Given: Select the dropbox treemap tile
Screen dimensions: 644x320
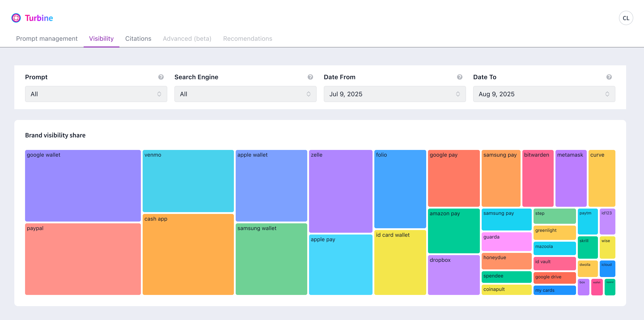Looking at the screenshot, I should (453, 275).
